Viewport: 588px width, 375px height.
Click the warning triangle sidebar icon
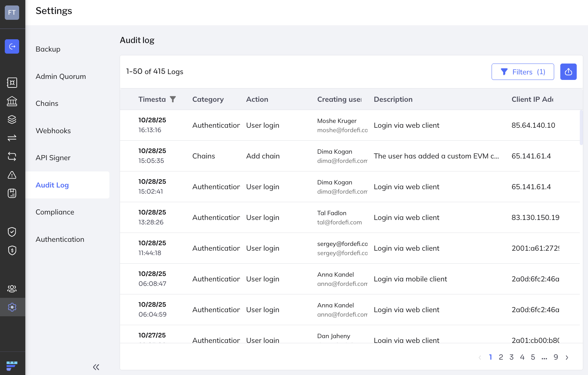[12, 175]
